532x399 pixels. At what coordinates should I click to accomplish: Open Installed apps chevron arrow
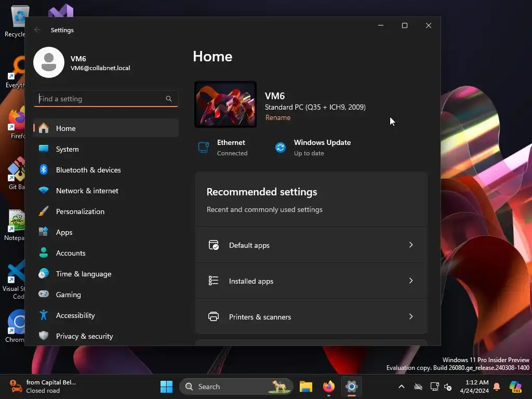[411, 281]
